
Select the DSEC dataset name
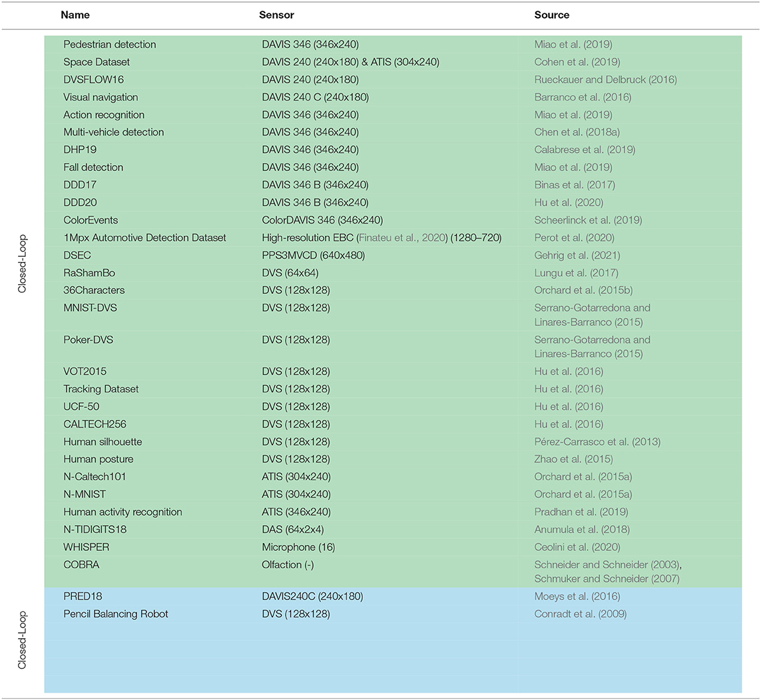coord(77,255)
